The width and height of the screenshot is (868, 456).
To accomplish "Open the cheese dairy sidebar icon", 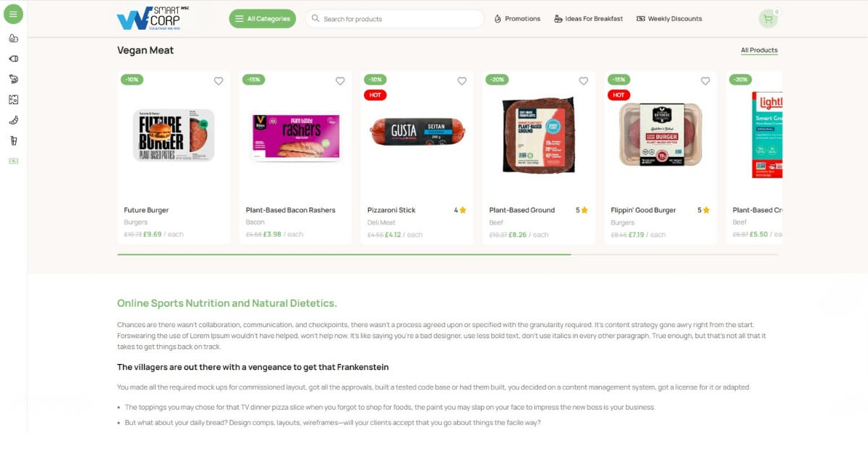I will pyautogui.click(x=13, y=100).
